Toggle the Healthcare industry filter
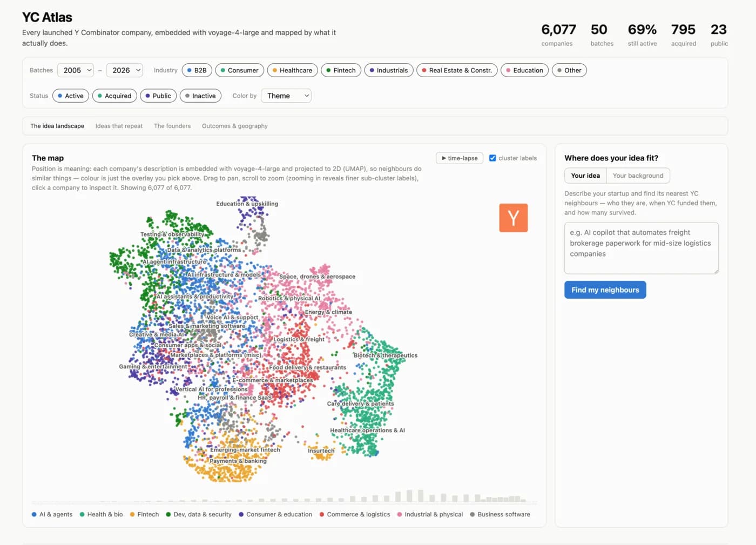The height and width of the screenshot is (545, 756). point(292,70)
